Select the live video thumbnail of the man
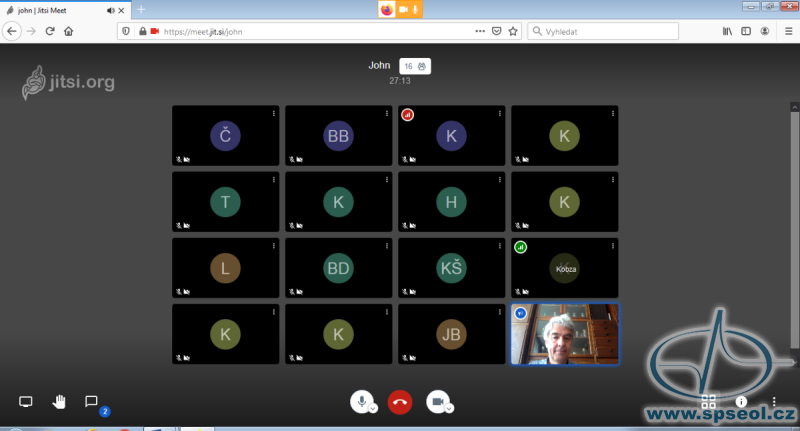The width and height of the screenshot is (800, 431). [x=565, y=334]
